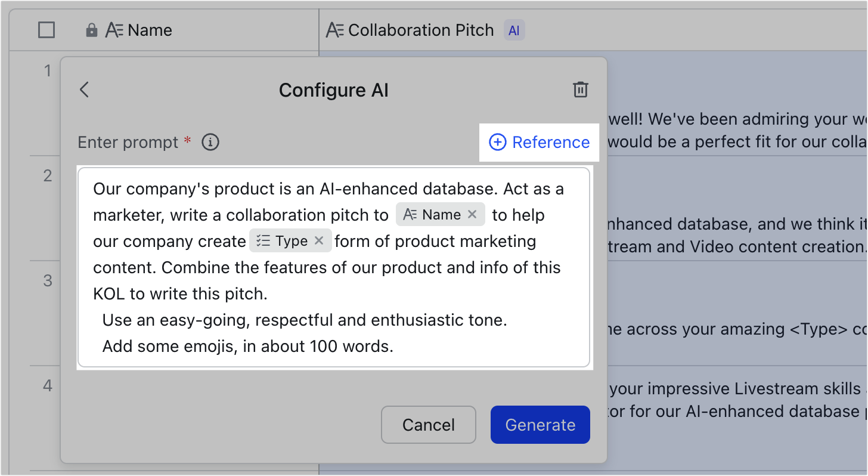
Task: Click Generate to run the AI prompt
Action: [540, 425]
